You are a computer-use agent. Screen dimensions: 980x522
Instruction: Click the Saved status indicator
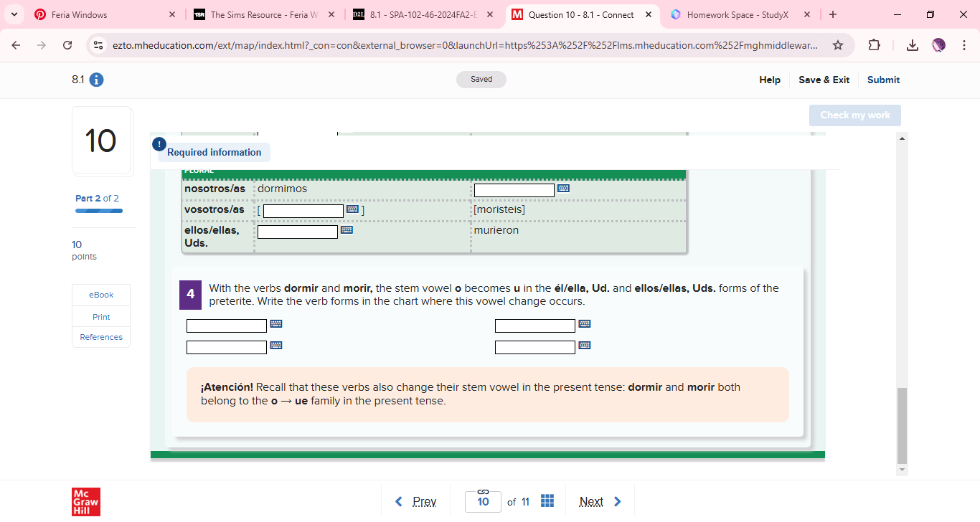481,80
